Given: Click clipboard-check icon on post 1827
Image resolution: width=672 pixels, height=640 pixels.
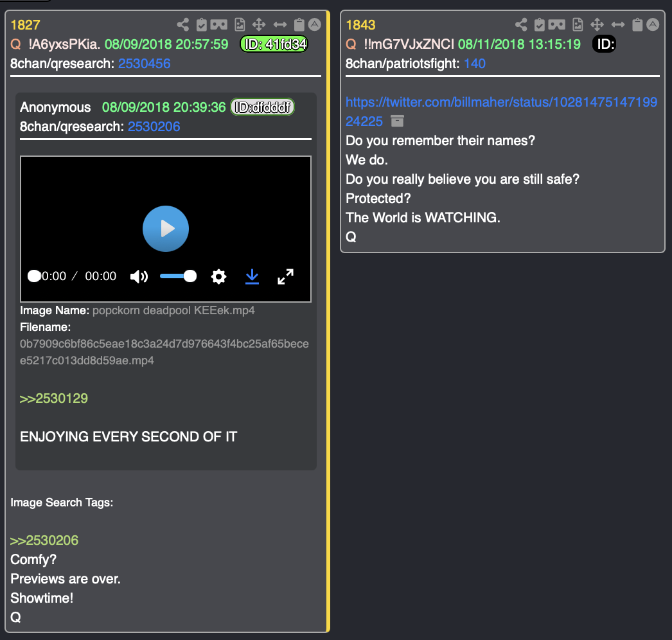Looking at the screenshot, I should point(202,25).
